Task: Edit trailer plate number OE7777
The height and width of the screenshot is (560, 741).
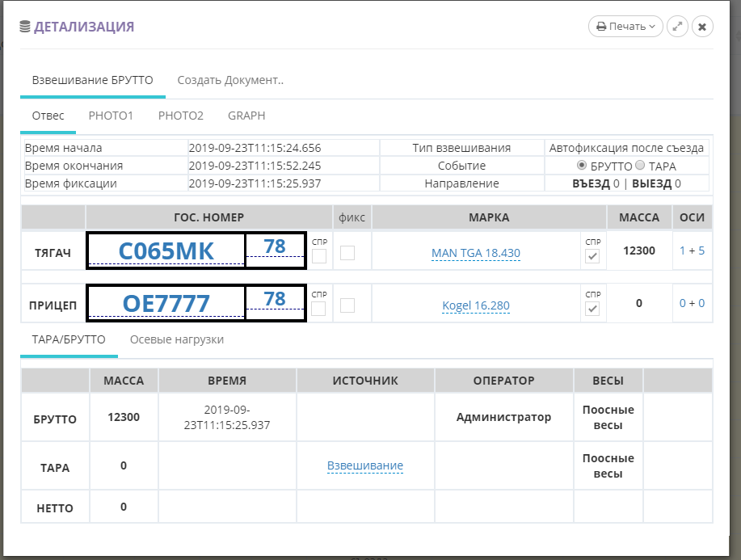Action: click(x=166, y=304)
